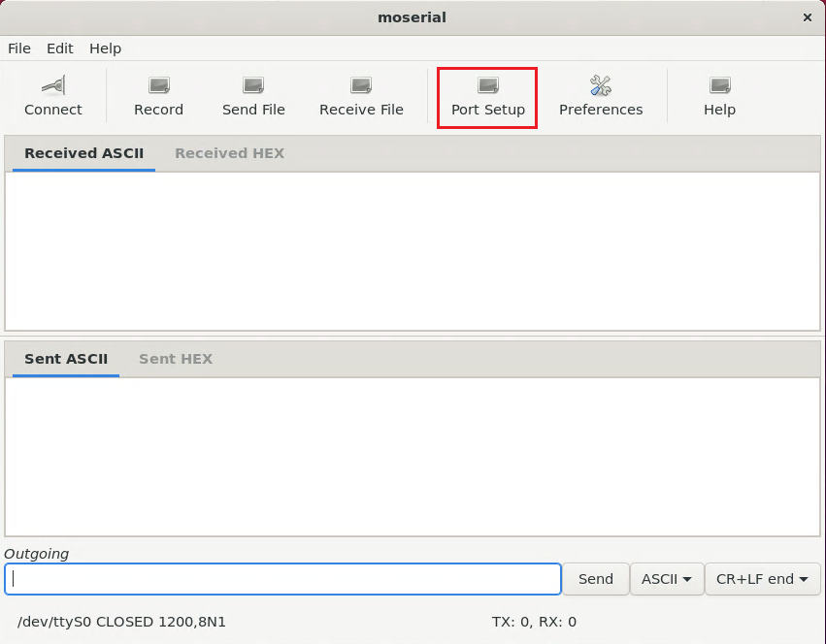The height and width of the screenshot is (644, 826).
Task: Open the Send File tool
Action: click(x=253, y=96)
